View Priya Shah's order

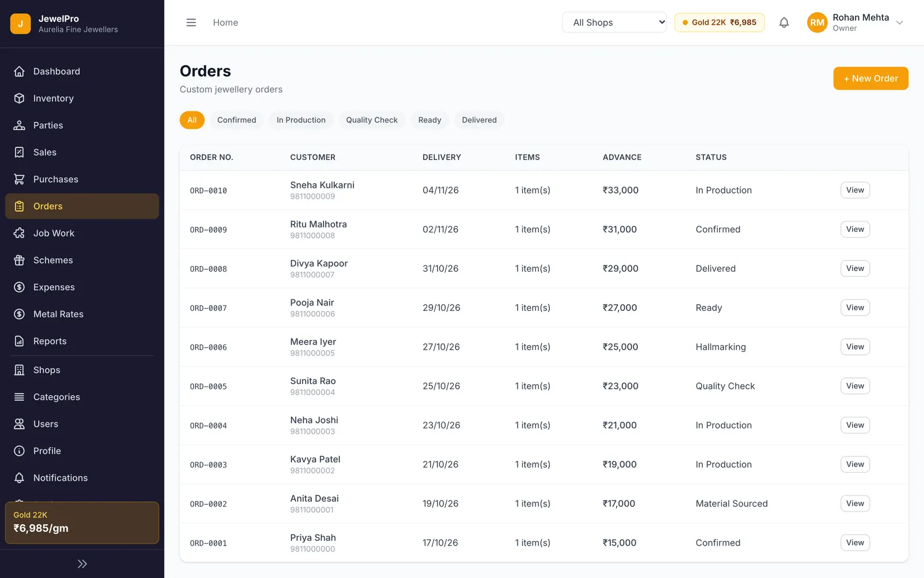pos(855,543)
